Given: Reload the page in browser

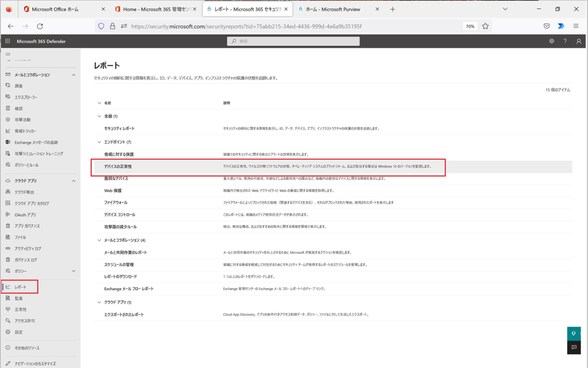Looking at the screenshot, I should (x=40, y=26).
